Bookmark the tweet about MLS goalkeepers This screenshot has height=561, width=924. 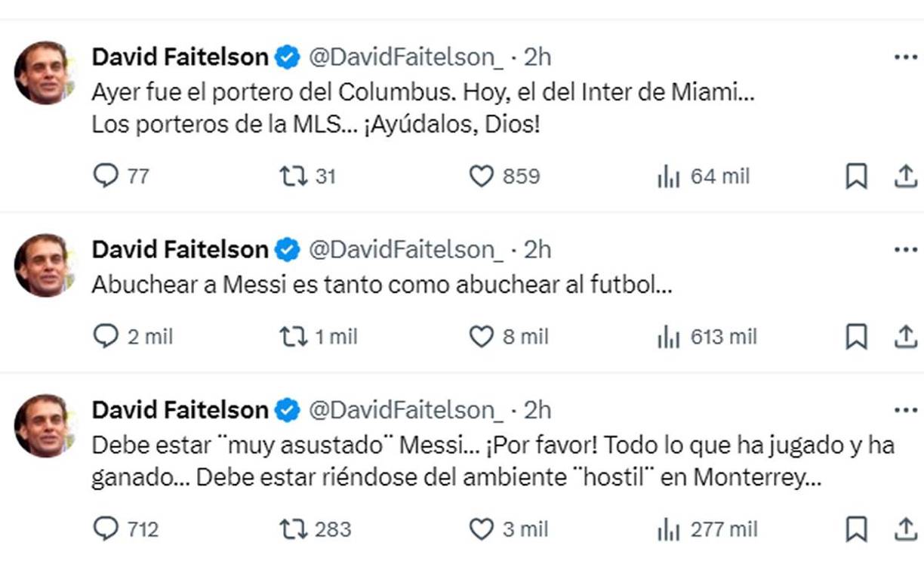click(x=857, y=176)
